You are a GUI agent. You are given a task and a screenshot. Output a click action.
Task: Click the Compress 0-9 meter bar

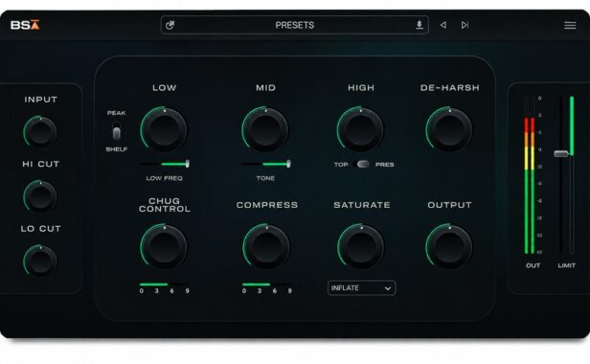tap(266, 284)
